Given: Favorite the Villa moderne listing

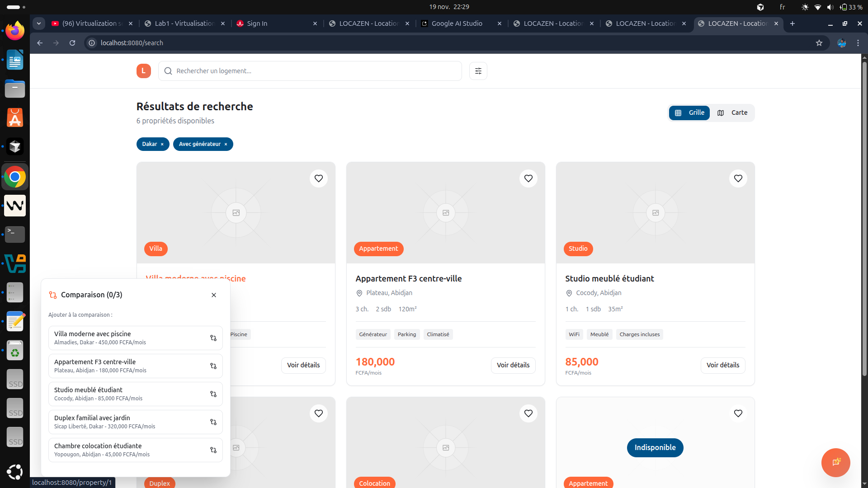Looking at the screenshot, I should point(318,178).
